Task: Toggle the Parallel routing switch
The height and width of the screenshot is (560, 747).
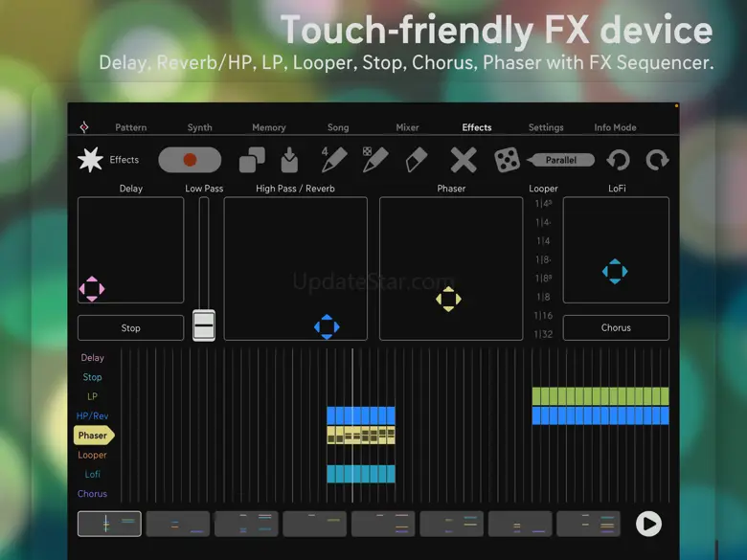Action: 561,160
